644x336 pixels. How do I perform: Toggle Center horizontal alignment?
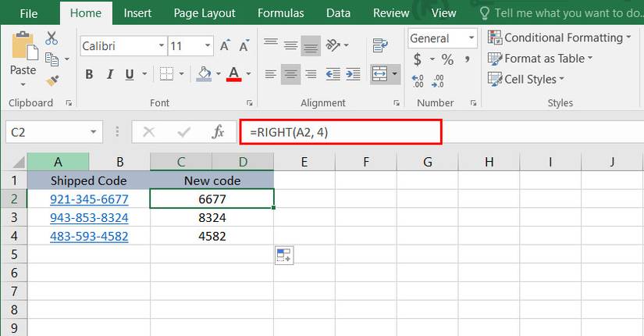(290, 74)
